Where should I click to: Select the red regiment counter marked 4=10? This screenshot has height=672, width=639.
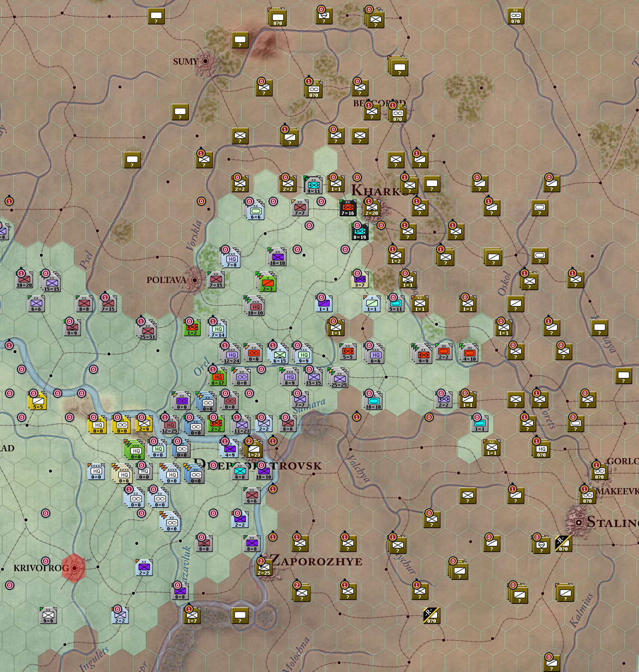(469, 353)
